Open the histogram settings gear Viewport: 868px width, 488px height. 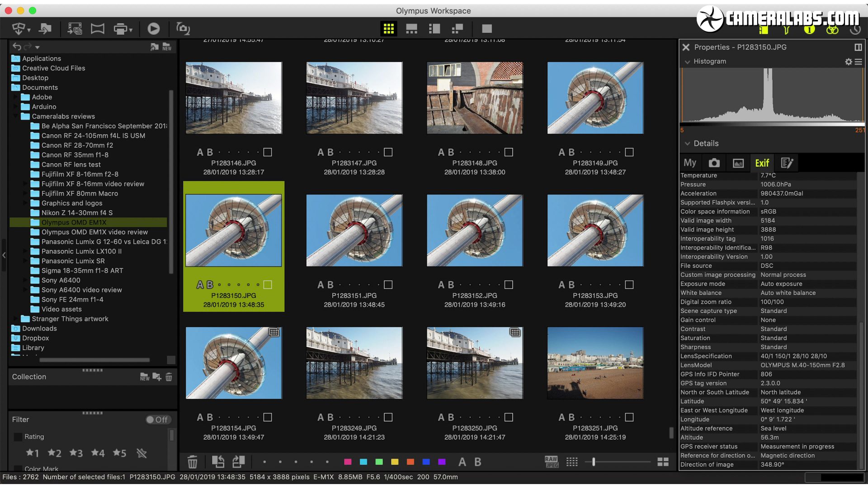(848, 62)
